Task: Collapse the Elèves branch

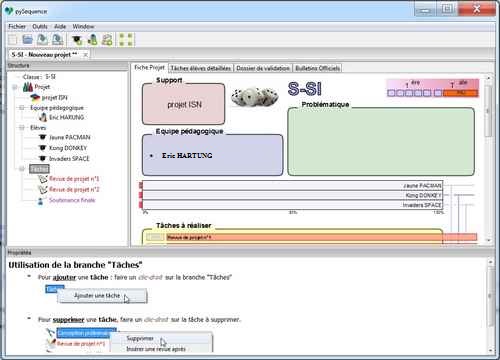Action: (x=22, y=128)
